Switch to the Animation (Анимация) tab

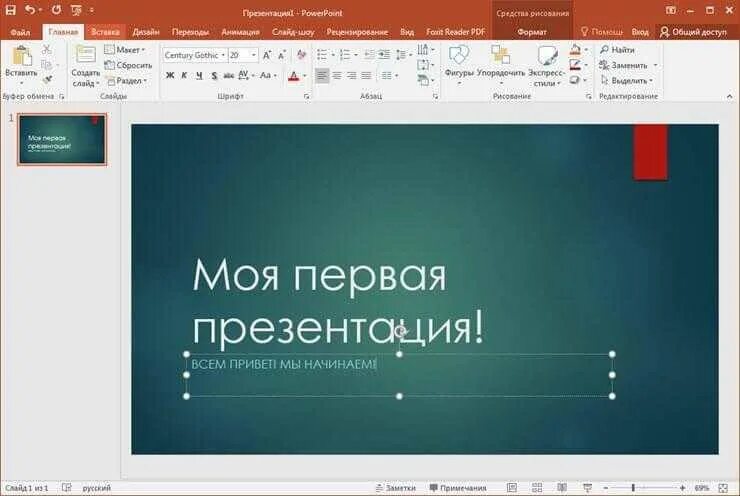240,32
